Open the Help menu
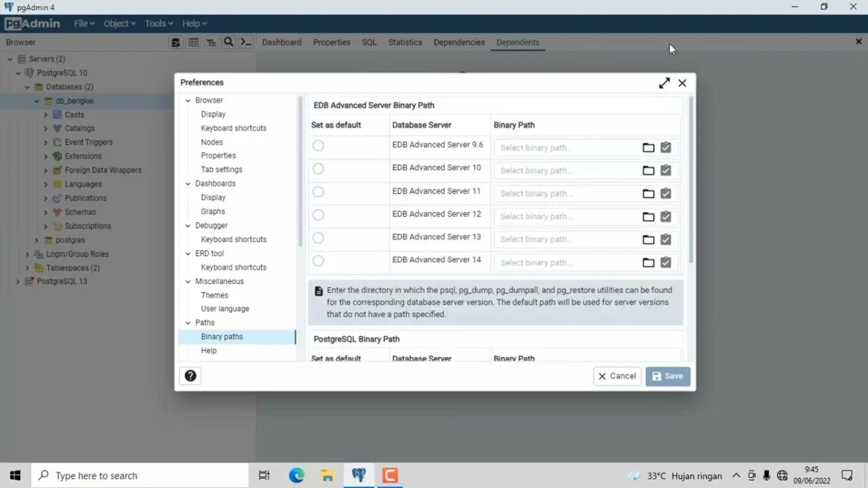 [195, 24]
